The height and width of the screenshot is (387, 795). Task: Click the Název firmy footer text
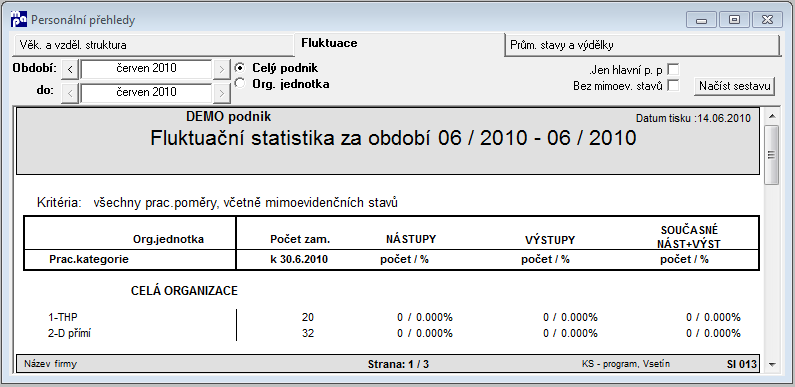click(x=50, y=364)
